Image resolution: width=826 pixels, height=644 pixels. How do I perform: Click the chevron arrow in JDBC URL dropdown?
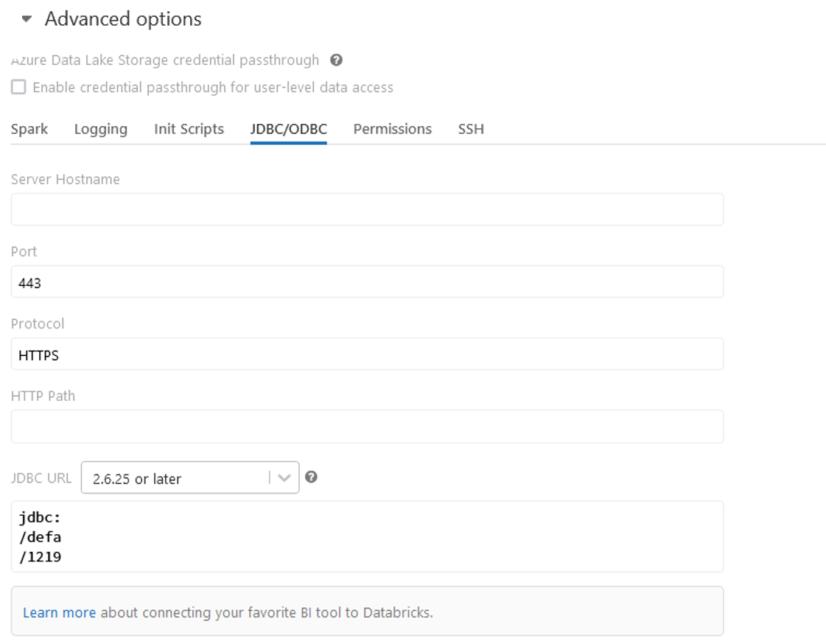point(284,478)
